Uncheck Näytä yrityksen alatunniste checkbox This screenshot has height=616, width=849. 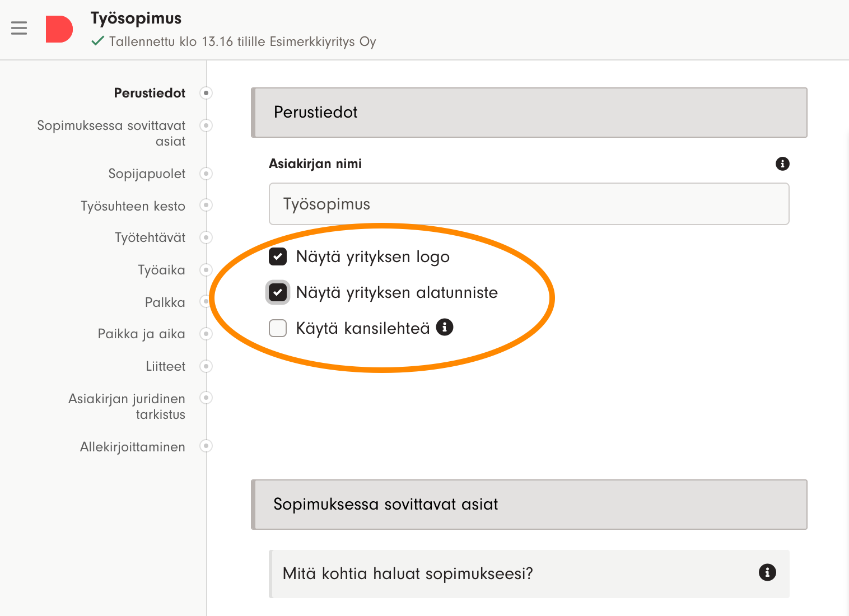278,292
